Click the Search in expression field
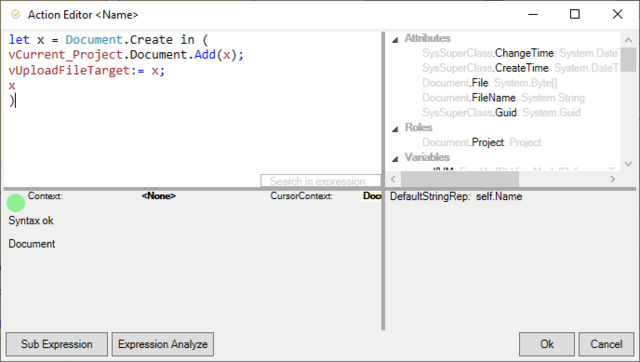 [x=320, y=181]
